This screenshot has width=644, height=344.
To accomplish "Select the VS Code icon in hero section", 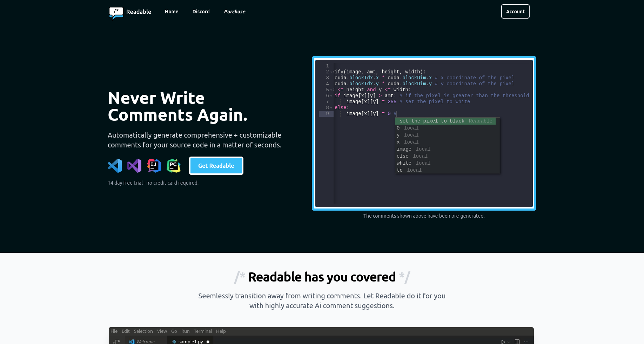I will [x=114, y=165].
